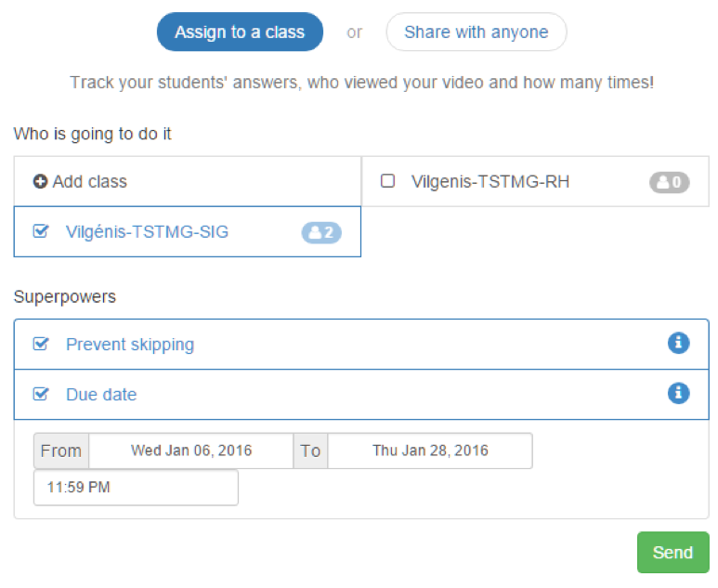Switch to Share with anyone tab
Screen dimensions: 718x588
click(476, 33)
